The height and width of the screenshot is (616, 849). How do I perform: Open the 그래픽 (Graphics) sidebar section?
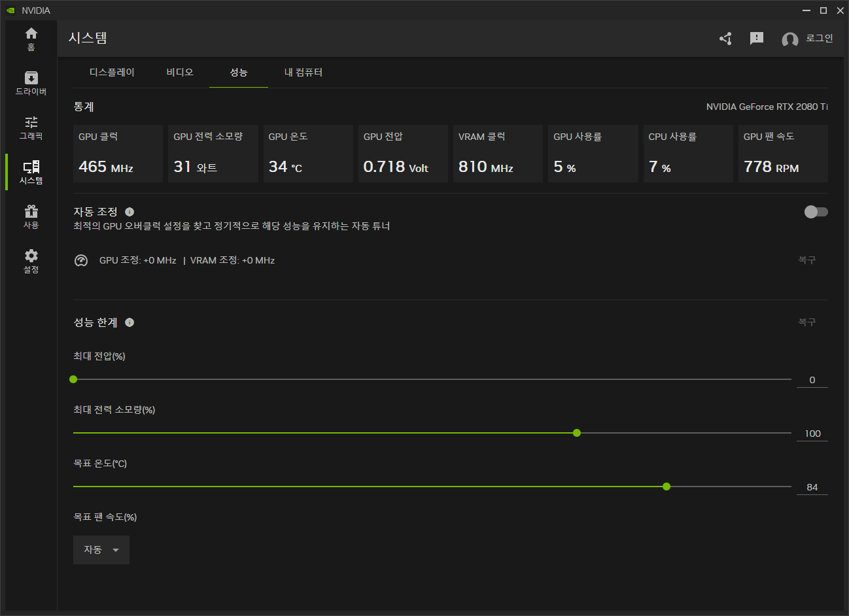[31, 128]
